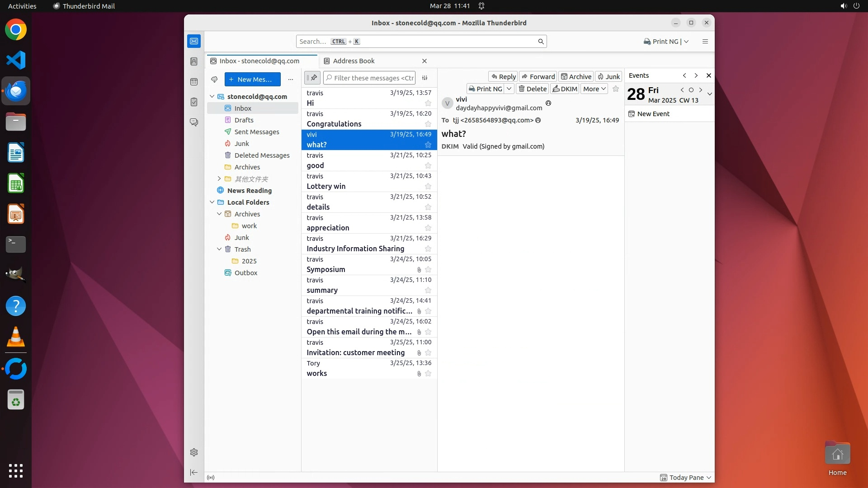Star the 'Congratulations' message
The image size is (868, 488).
coord(428,124)
